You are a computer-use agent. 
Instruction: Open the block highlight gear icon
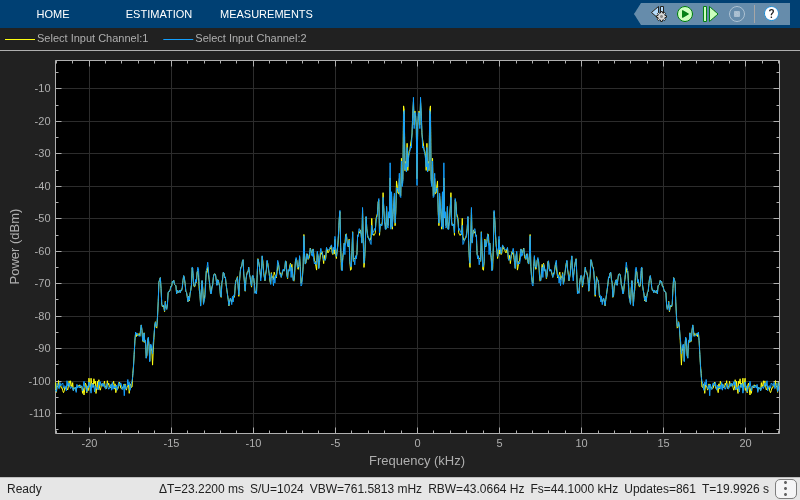[659, 14]
